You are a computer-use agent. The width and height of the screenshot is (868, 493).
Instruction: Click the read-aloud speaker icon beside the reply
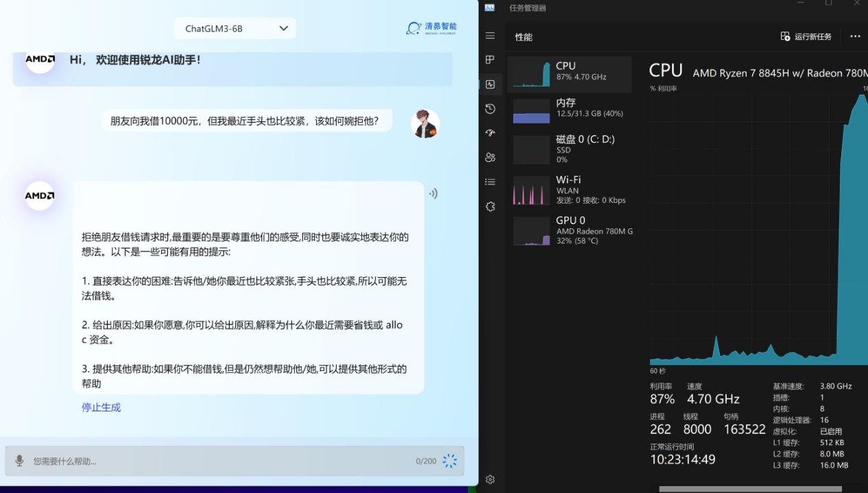[433, 193]
